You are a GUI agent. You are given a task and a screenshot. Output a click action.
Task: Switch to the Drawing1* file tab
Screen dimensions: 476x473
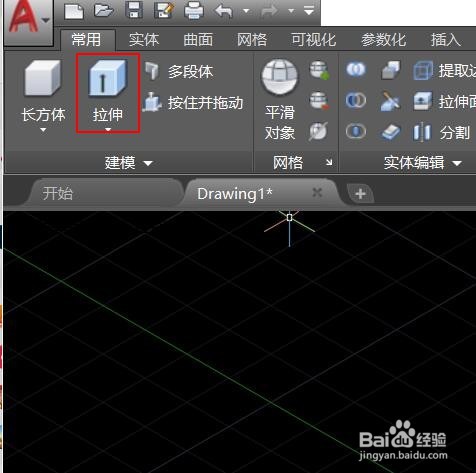235,193
